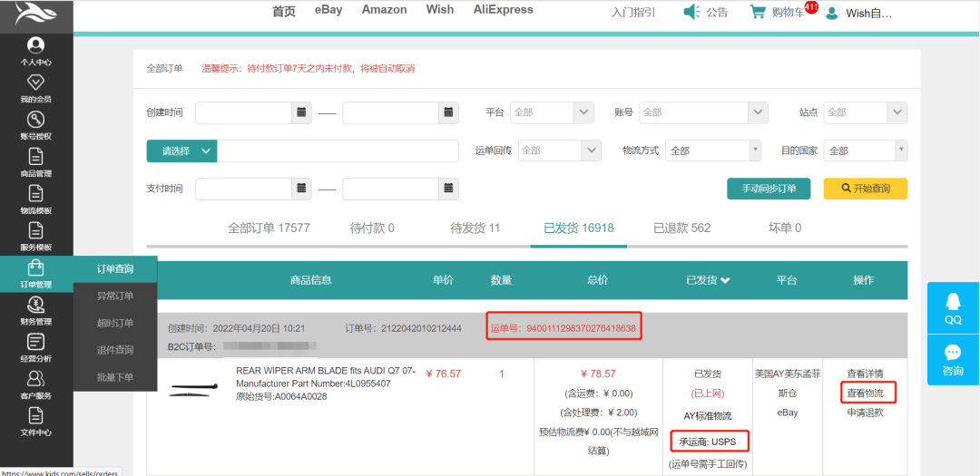Open the QQ contact floating button
The height and width of the screenshot is (476, 980).
953,308
